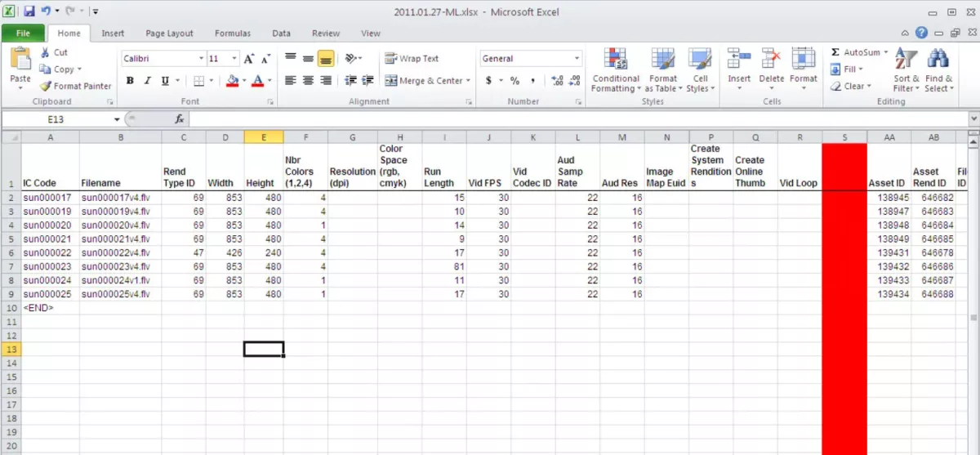Open Format as Table gallery
Image resolution: width=980 pixels, height=455 pixels.
(662, 69)
